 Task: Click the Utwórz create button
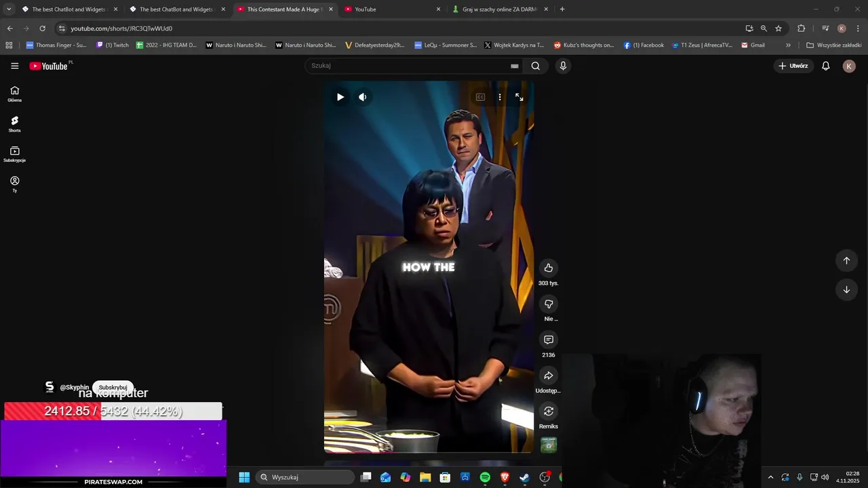pos(793,66)
